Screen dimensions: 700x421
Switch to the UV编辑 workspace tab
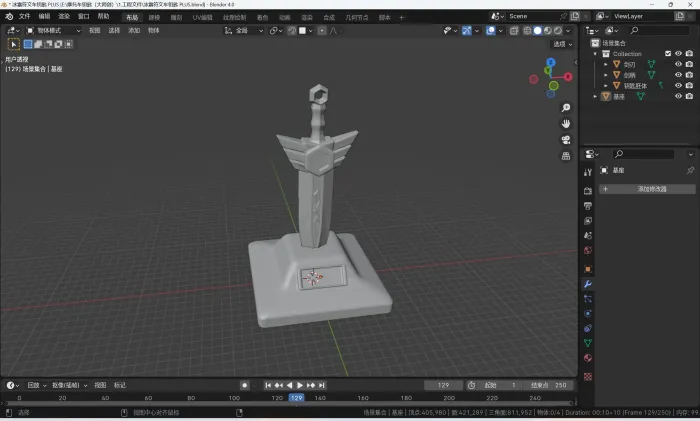click(200, 17)
